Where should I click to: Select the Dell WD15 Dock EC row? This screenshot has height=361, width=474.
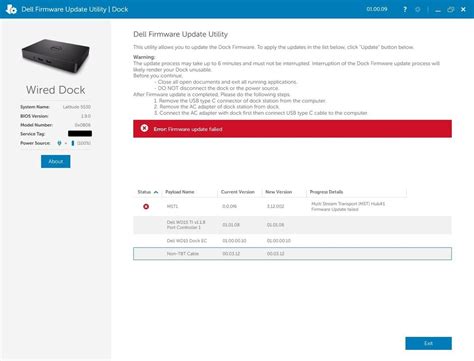pyautogui.click(x=292, y=241)
